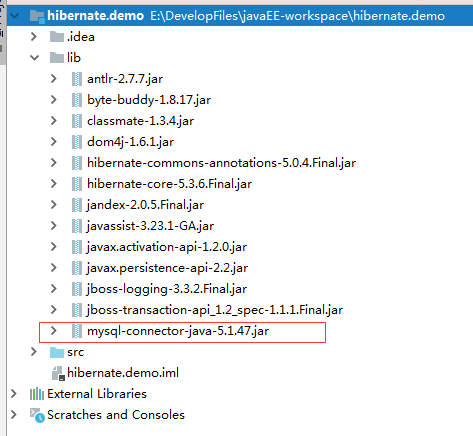Click the hibernate-commons-annotations jar icon
Screen dimensions: 473x436
[77, 163]
